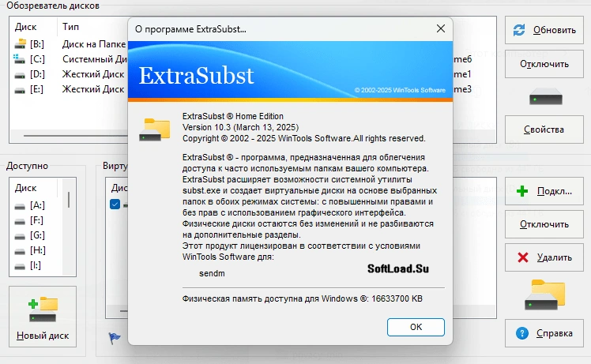Click the Тип column header
The image size is (591, 364).
[70, 27]
